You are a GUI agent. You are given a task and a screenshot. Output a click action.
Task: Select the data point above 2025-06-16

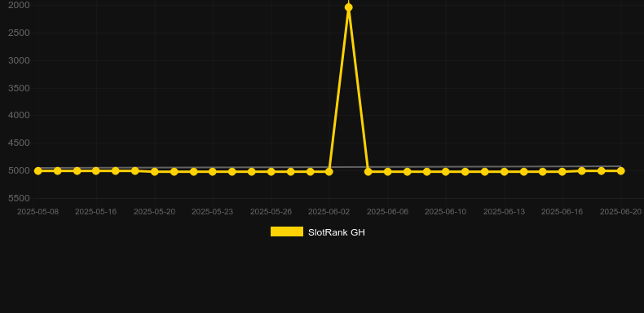point(562,172)
